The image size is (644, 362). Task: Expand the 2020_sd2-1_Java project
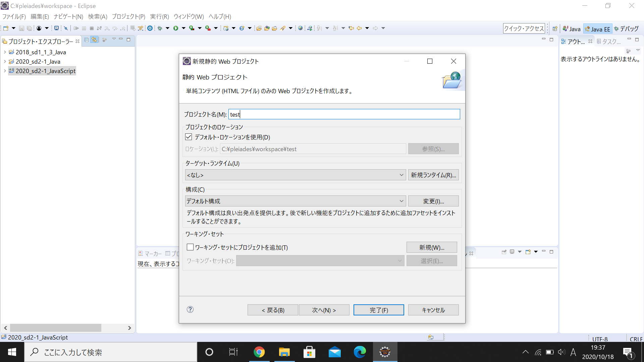pos(5,61)
